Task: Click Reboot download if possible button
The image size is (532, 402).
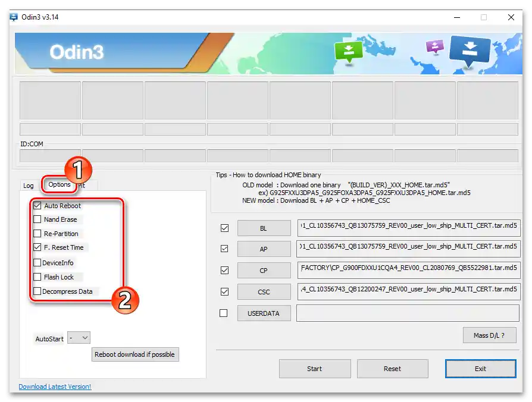Action: point(135,354)
